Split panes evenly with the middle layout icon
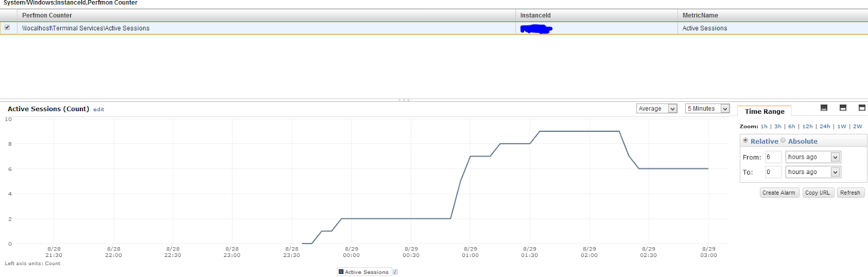This screenshot has height=277, width=868. click(843, 108)
